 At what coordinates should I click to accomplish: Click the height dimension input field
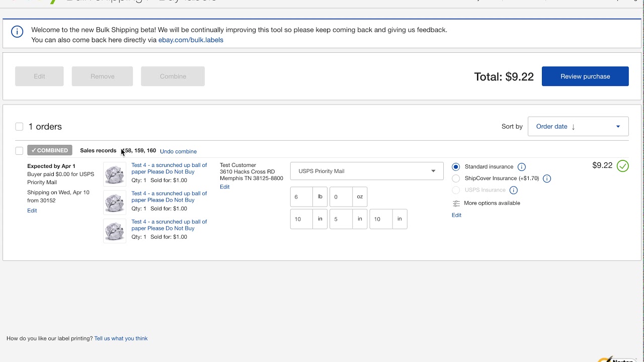tap(381, 219)
